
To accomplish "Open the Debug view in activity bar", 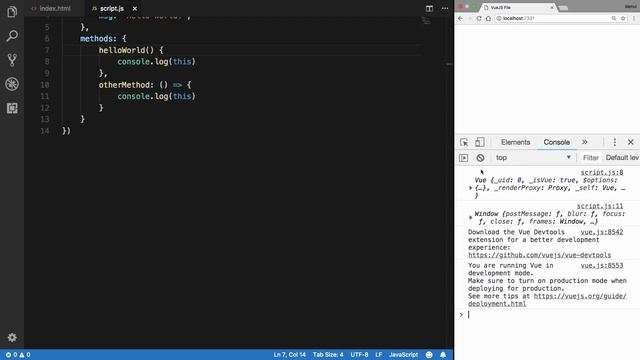I will [x=12, y=84].
